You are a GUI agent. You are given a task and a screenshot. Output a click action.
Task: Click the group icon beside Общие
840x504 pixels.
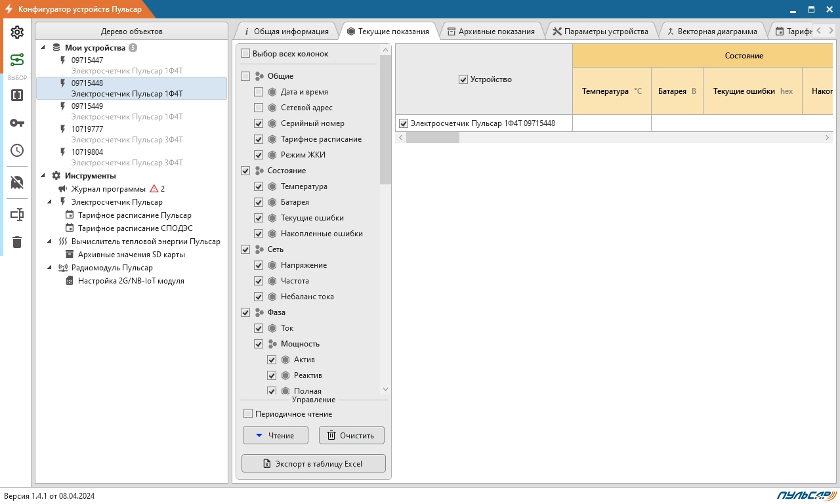(x=259, y=76)
